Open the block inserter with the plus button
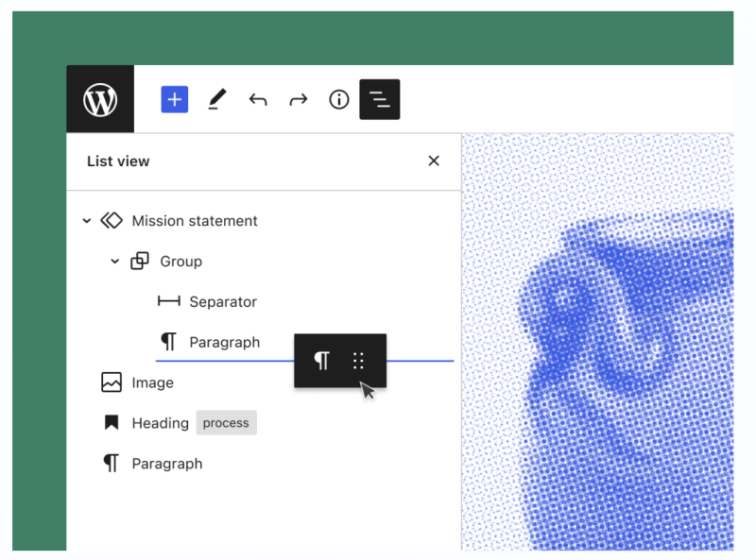 coord(174,99)
